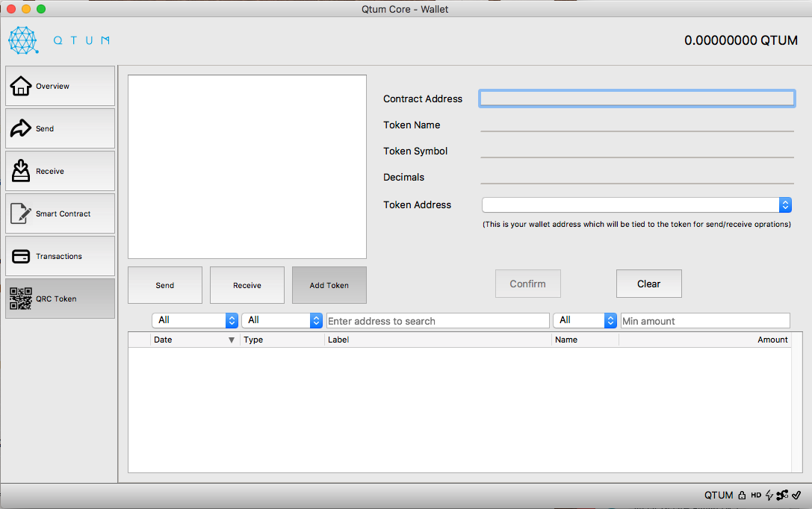Open the date range filter dropdown
The height and width of the screenshot is (509, 812).
[x=195, y=320]
